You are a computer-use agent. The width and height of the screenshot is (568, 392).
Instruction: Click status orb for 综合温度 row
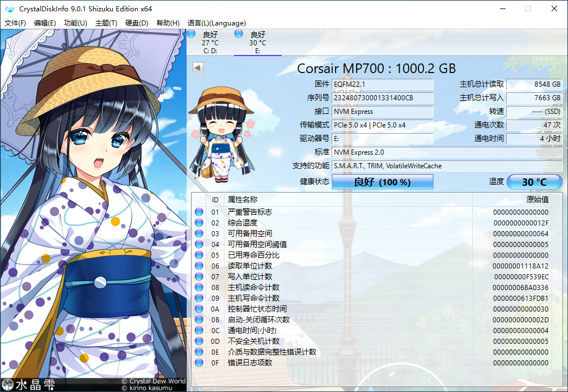[x=199, y=223]
